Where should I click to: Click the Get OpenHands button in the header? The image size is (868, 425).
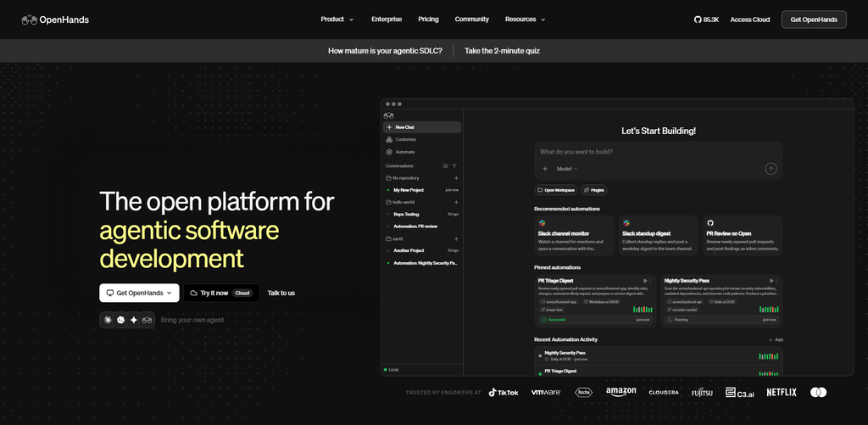click(814, 20)
